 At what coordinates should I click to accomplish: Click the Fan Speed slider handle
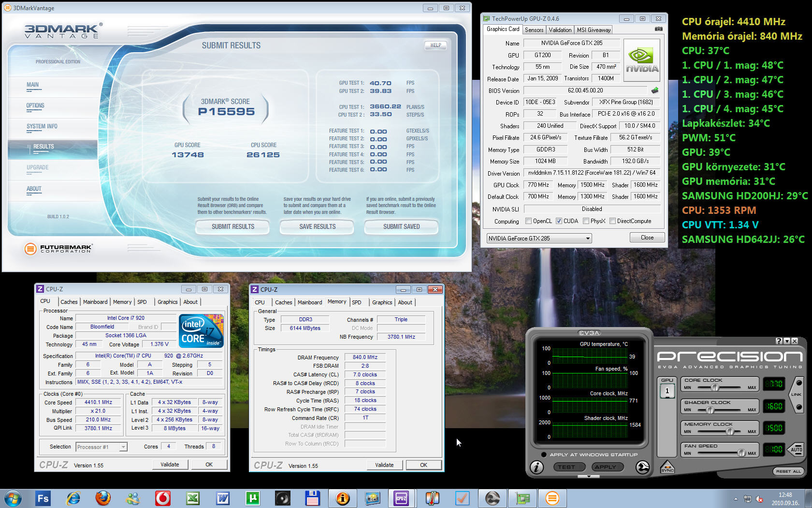(x=741, y=453)
